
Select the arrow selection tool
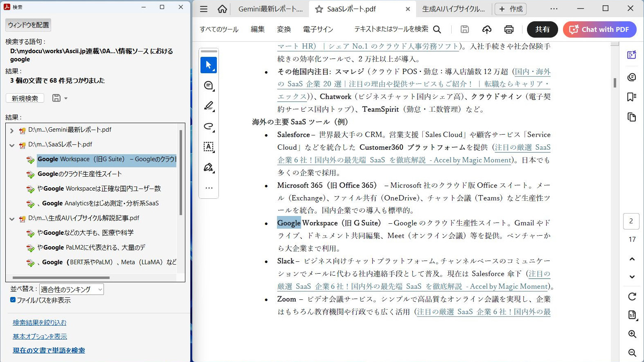pos(209,65)
